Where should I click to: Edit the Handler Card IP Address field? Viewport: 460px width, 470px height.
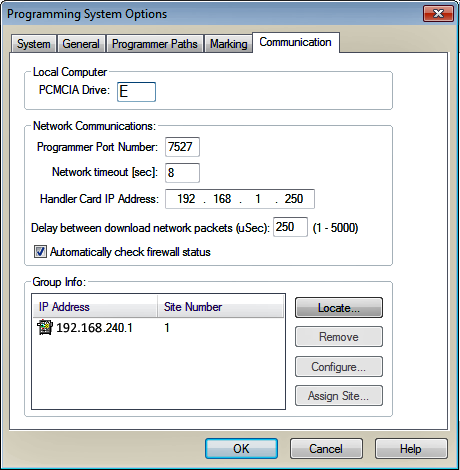pyautogui.click(x=240, y=199)
